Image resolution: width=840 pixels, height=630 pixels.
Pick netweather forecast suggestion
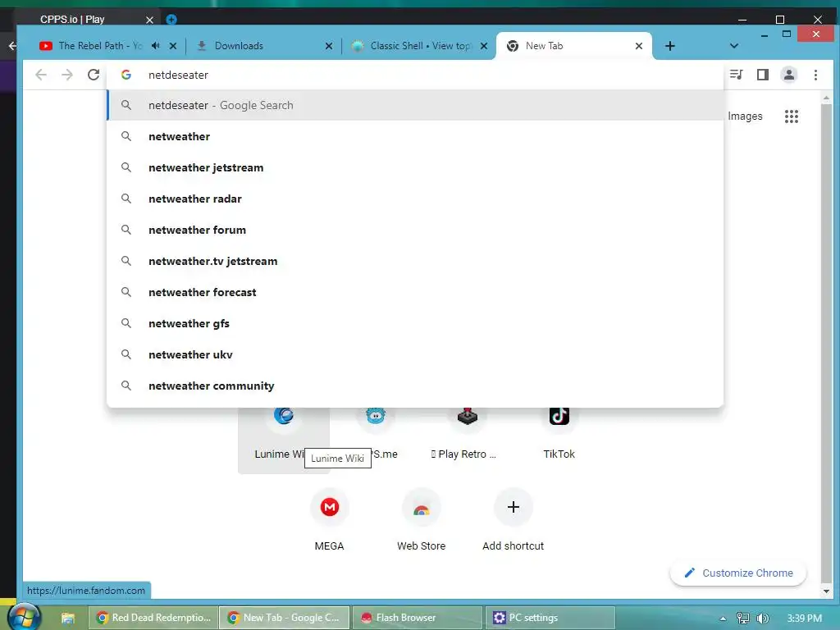click(415, 292)
